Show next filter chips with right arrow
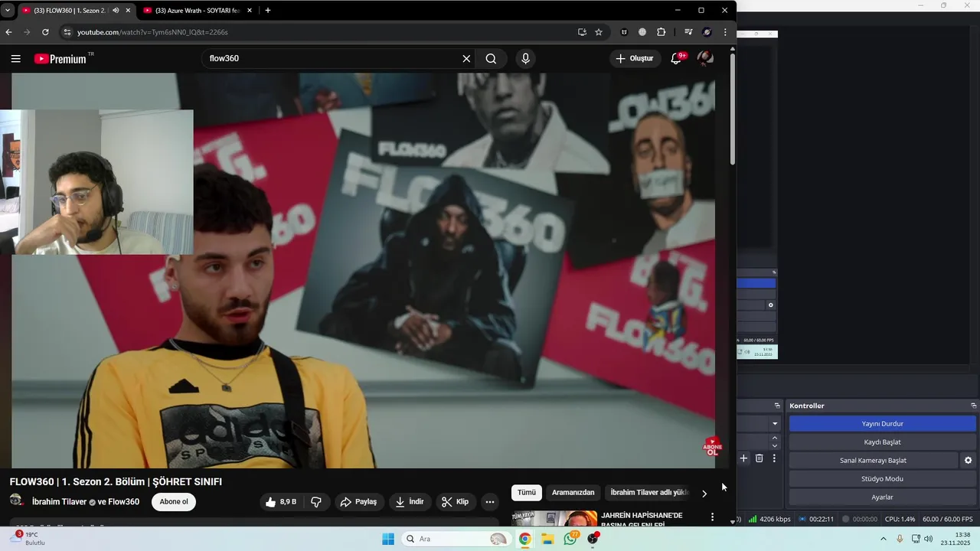Image resolution: width=980 pixels, height=551 pixels. (x=704, y=494)
